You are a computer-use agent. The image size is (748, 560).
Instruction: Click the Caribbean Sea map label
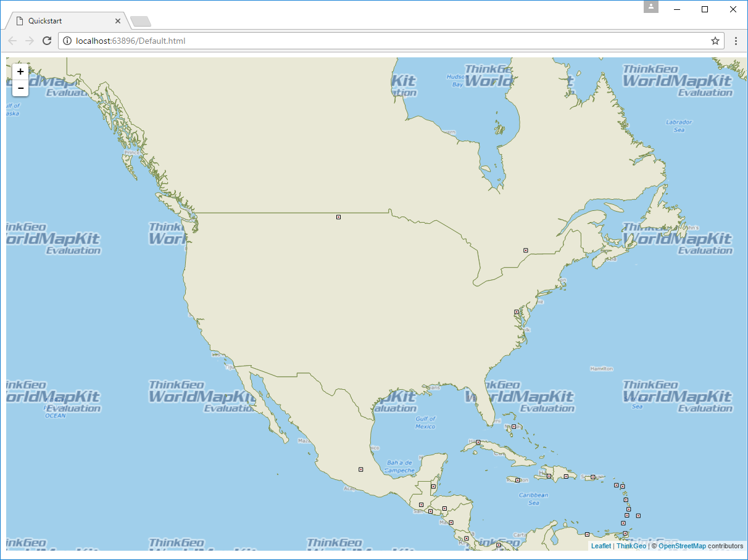pos(534,498)
